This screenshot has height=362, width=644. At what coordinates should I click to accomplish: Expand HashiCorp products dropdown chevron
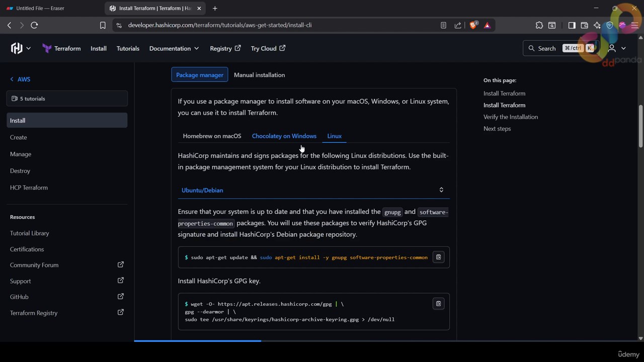29,48
